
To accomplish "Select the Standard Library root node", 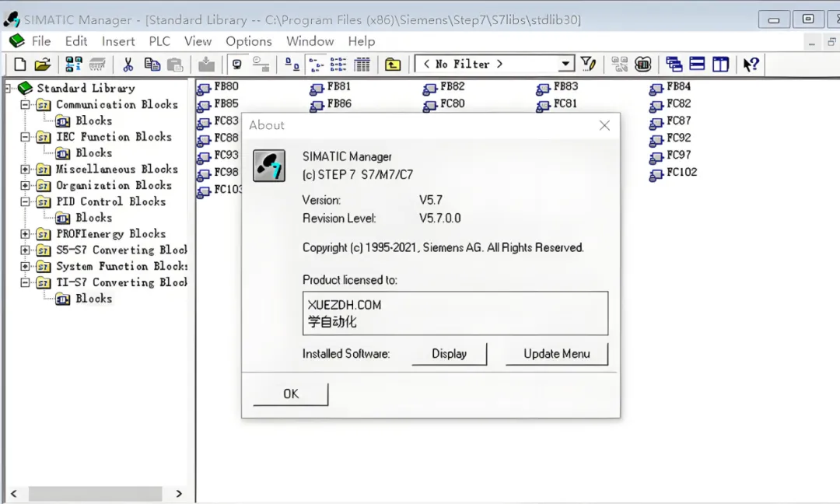I will [86, 88].
